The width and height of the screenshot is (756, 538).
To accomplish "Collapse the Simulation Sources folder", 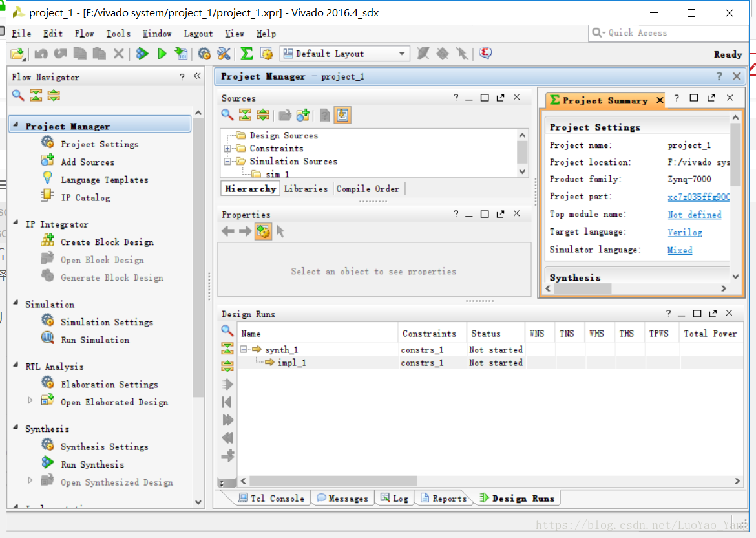I will point(227,162).
